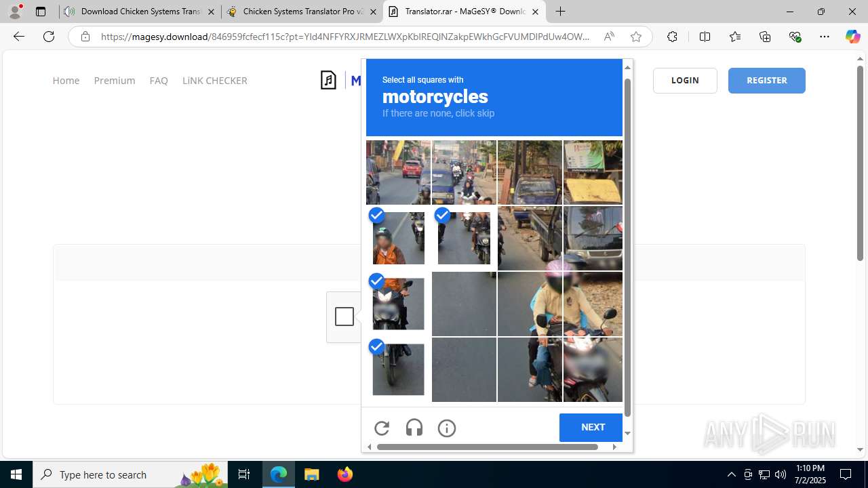868x488 pixels.
Task: Click the captcha horizontal scrollbar
Action: coord(487,447)
